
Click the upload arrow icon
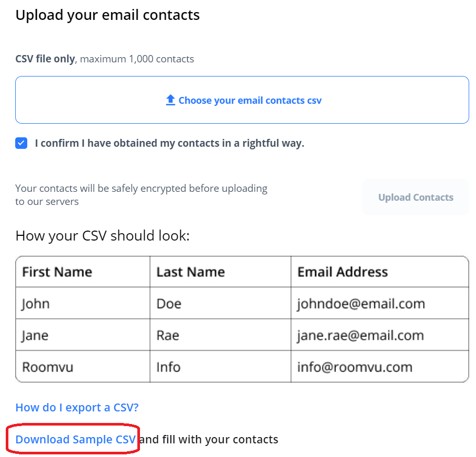coord(170,100)
